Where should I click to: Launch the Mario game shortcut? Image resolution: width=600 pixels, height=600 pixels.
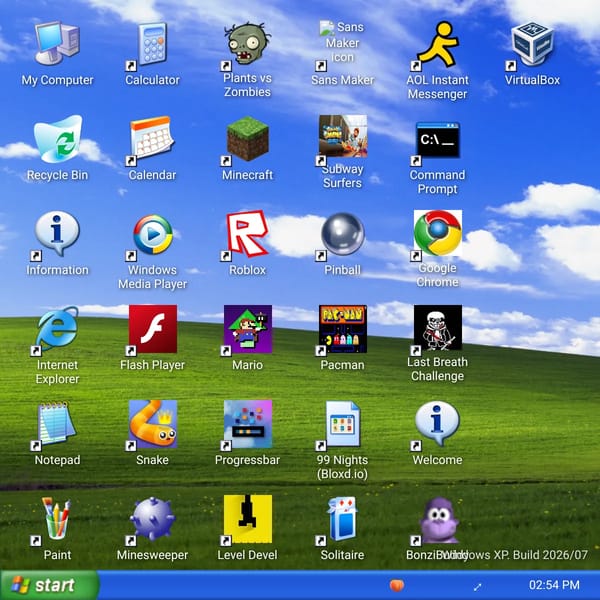pyautogui.click(x=248, y=329)
